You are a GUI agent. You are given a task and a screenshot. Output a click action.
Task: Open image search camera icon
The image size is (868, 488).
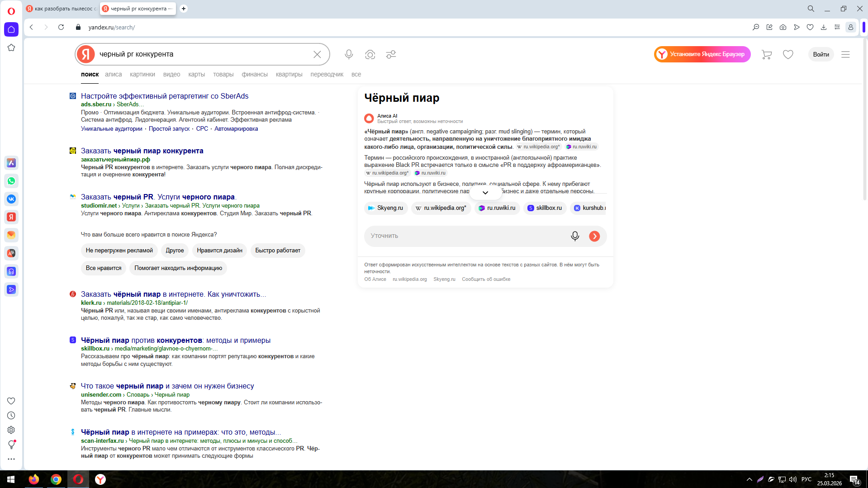click(370, 54)
